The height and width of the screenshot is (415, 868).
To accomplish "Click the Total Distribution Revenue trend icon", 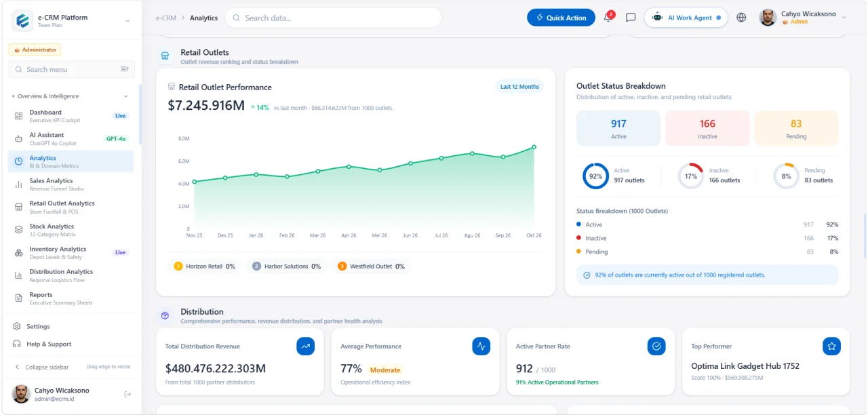I will 306,346.
